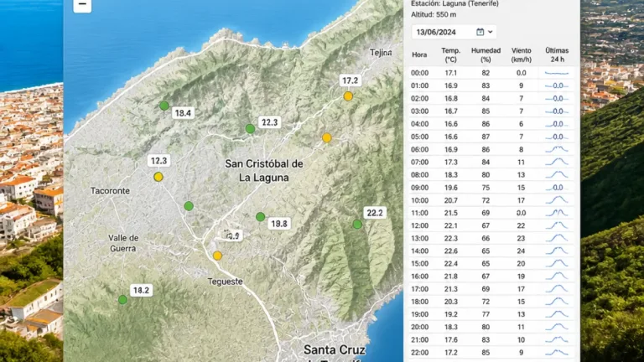Select yellow station marker labeled 12.3
The width and height of the screenshot is (644, 362).
158,178
